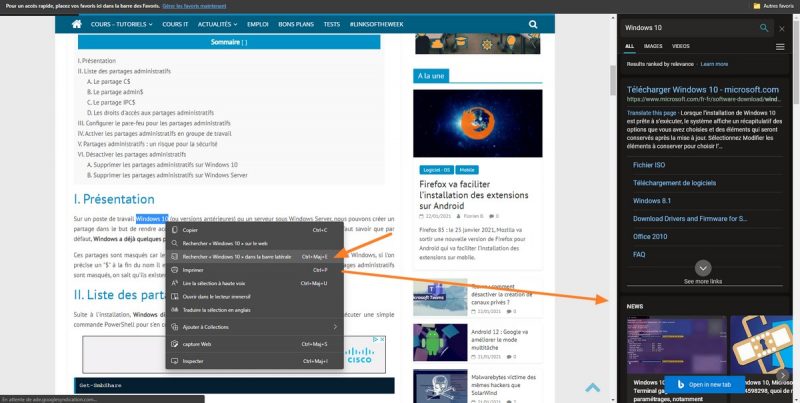Choose Ouvrir dans le lecteur immersif
Viewport: 800px width, 403px height.
pos(255,296)
